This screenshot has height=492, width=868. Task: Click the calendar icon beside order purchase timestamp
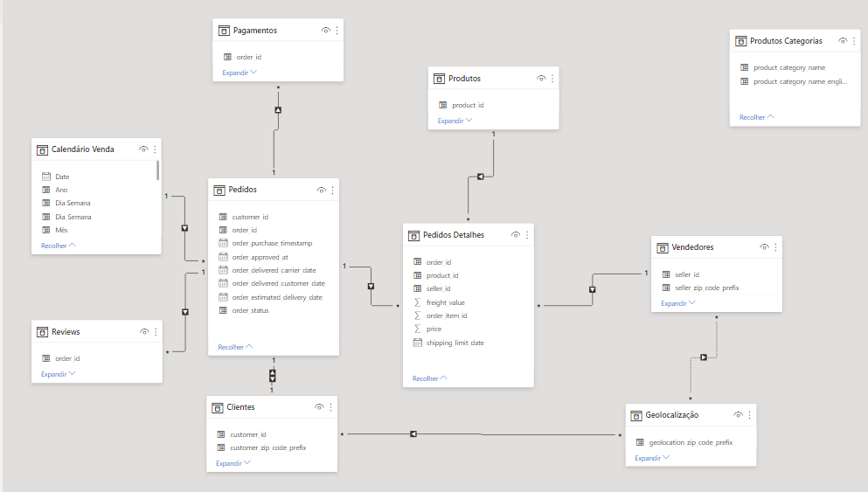[223, 243]
